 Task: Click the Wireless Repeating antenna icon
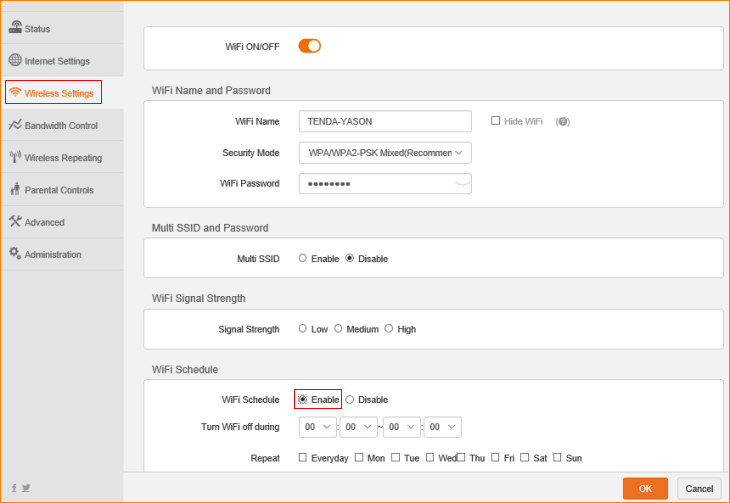15,157
